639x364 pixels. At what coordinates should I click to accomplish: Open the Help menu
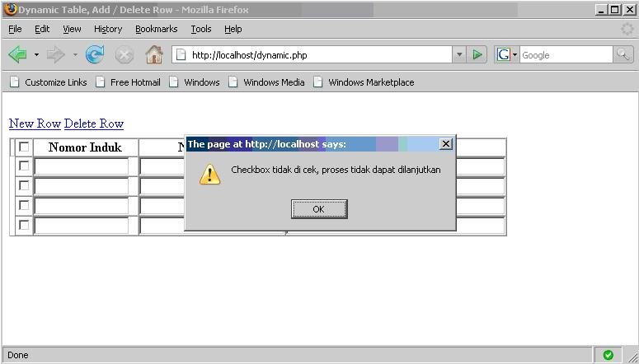[x=233, y=29]
